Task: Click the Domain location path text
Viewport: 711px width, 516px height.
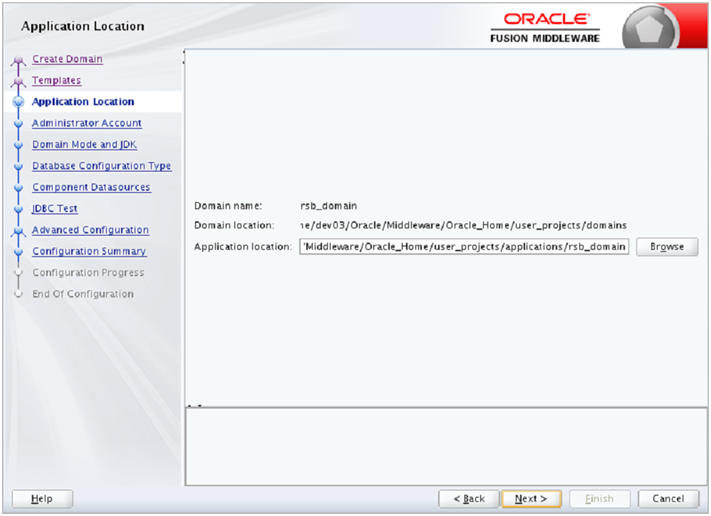Action: tap(463, 225)
